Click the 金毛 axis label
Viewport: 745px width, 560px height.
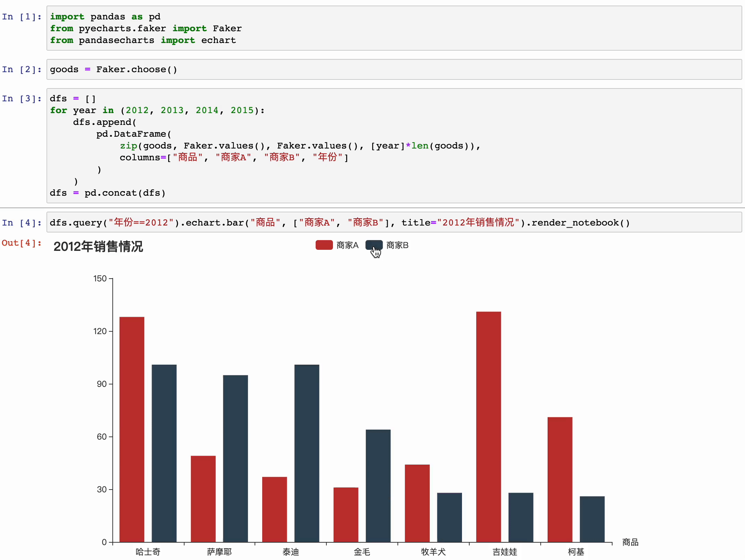pyautogui.click(x=362, y=552)
